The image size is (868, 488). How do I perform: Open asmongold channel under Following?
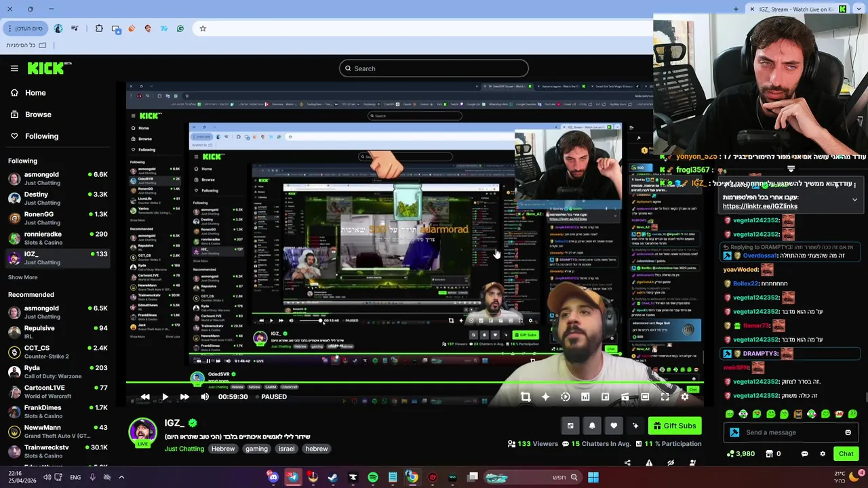click(x=58, y=179)
